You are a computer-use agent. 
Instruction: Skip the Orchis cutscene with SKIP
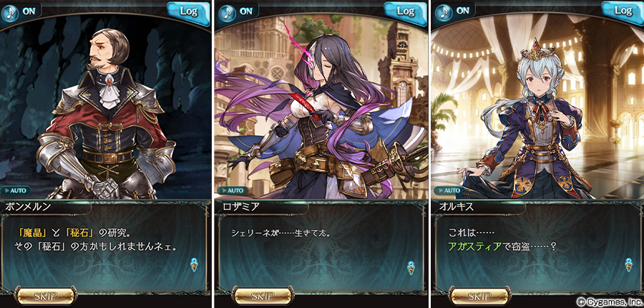pos(479,296)
